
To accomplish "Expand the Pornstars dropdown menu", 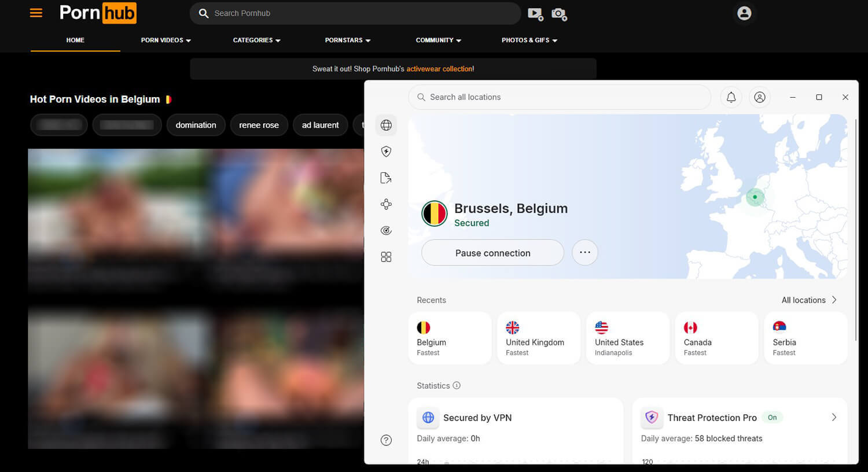I will point(348,40).
